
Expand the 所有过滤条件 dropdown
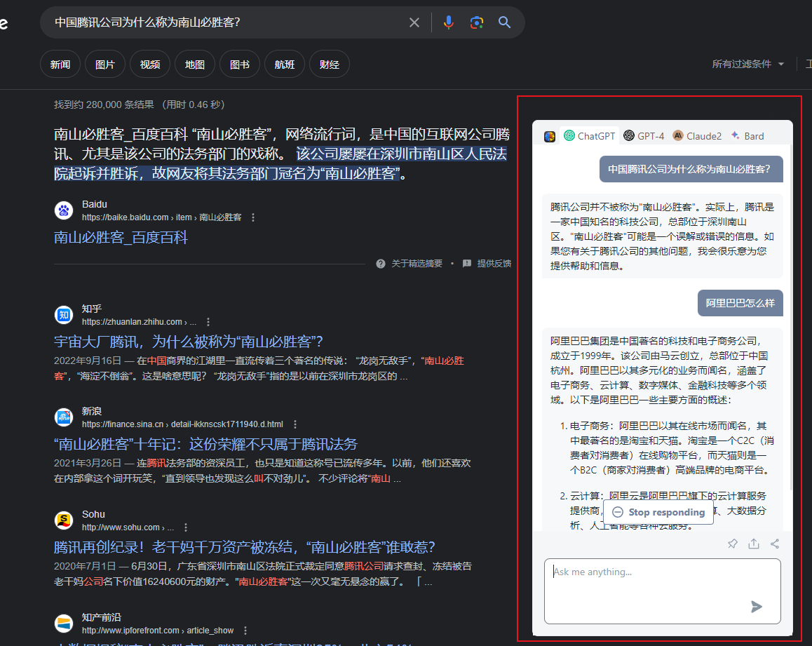click(747, 65)
